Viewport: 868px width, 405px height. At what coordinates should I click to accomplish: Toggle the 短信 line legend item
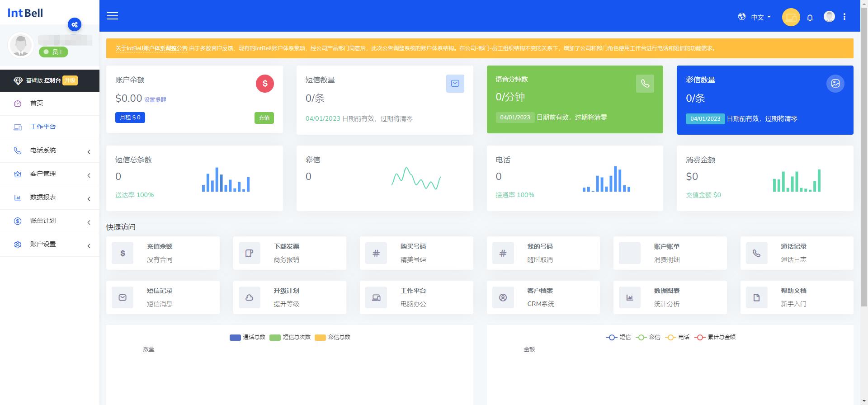click(618, 337)
